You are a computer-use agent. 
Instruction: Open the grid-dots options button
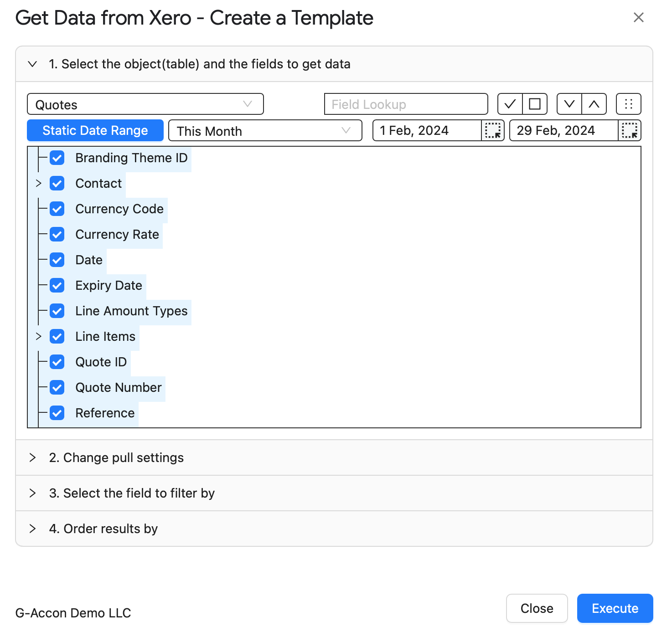(x=629, y=104)
